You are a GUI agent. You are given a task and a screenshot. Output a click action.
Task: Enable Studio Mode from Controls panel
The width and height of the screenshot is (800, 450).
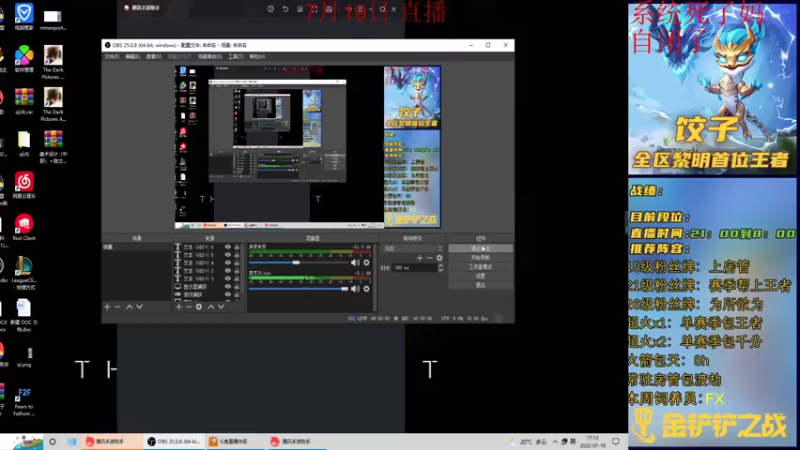click(480, 267)
